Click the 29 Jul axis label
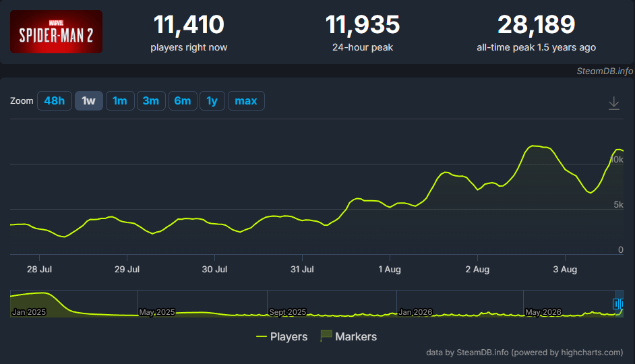The width and height of the screenshot is (635, 364). 127,269
